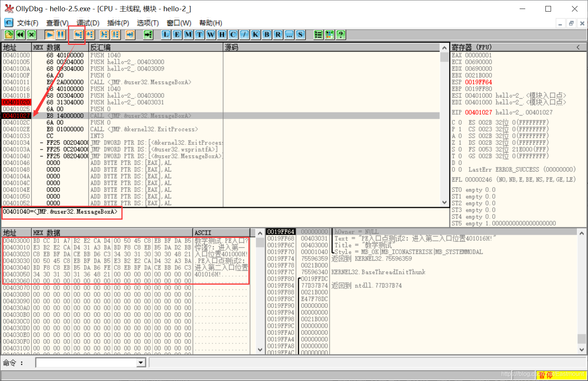
Task: Show the Breakpoints window (B icon)
Action: pyautogui.click(x=267, y=35)
